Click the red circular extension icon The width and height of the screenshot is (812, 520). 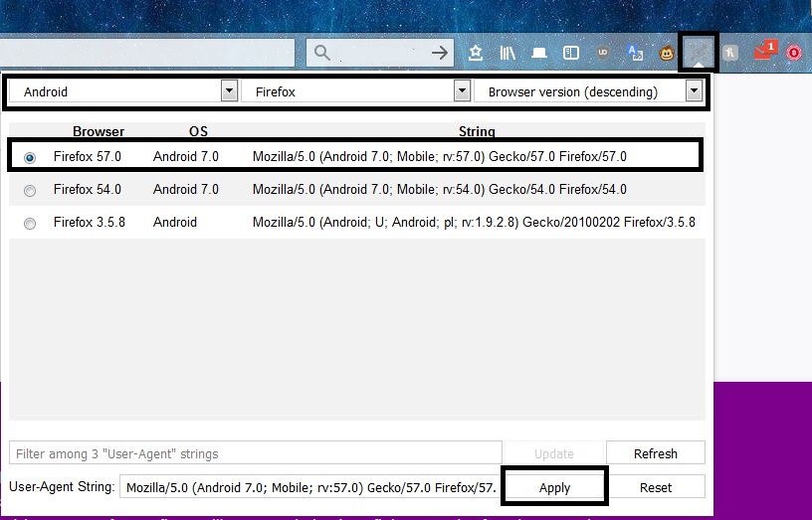[x=794, y=53]
